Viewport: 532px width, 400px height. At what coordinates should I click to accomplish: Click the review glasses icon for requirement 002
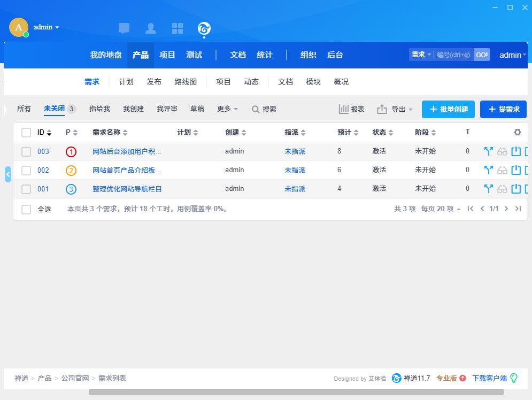(x=502, y=170)
